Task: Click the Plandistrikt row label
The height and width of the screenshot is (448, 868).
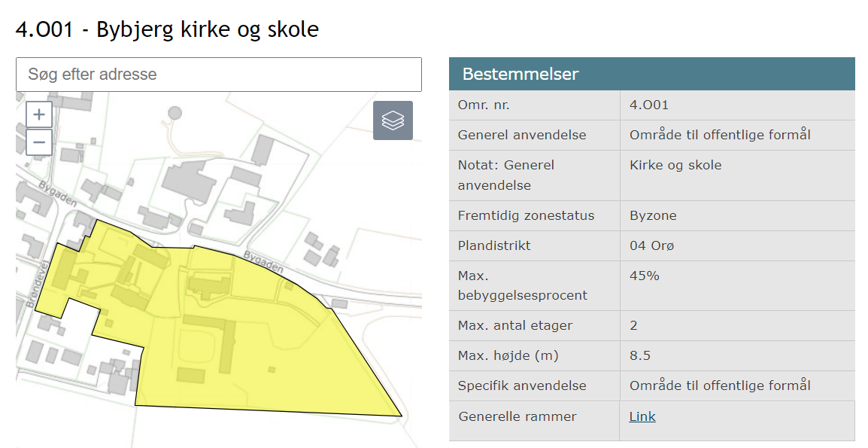Action: [x=496, y=245]
